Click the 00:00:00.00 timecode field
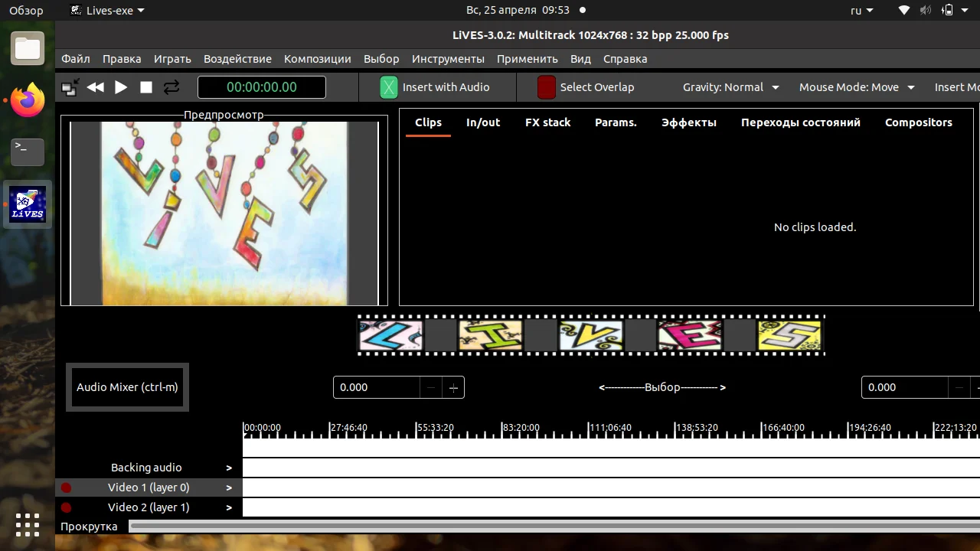The height and width of the screenshot is (551, 980). (x=262, y=87)
